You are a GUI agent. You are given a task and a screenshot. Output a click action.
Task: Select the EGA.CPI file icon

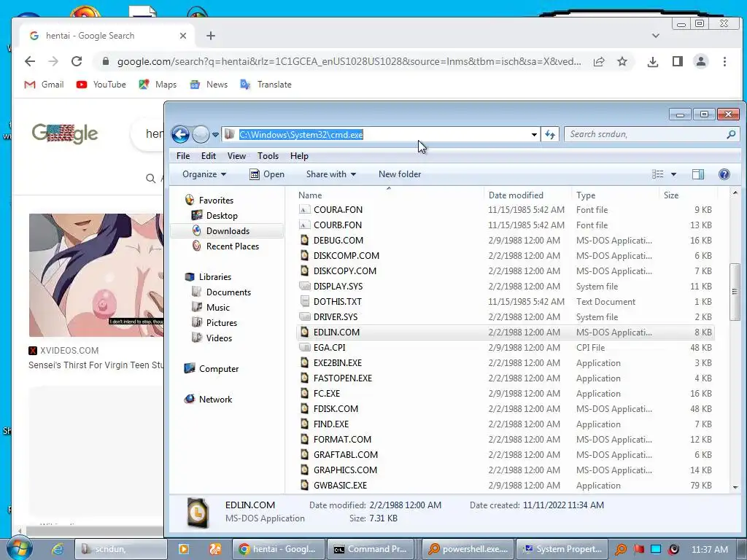pos(304,347)
